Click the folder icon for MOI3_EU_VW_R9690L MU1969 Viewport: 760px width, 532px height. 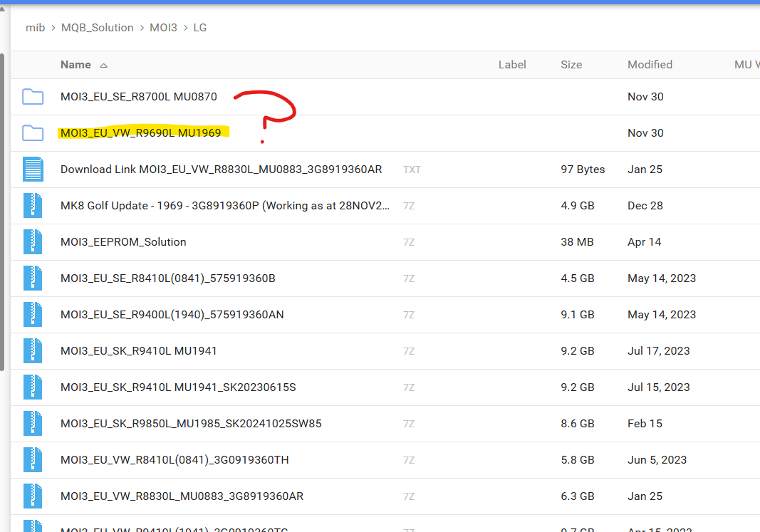coord(33,133)
